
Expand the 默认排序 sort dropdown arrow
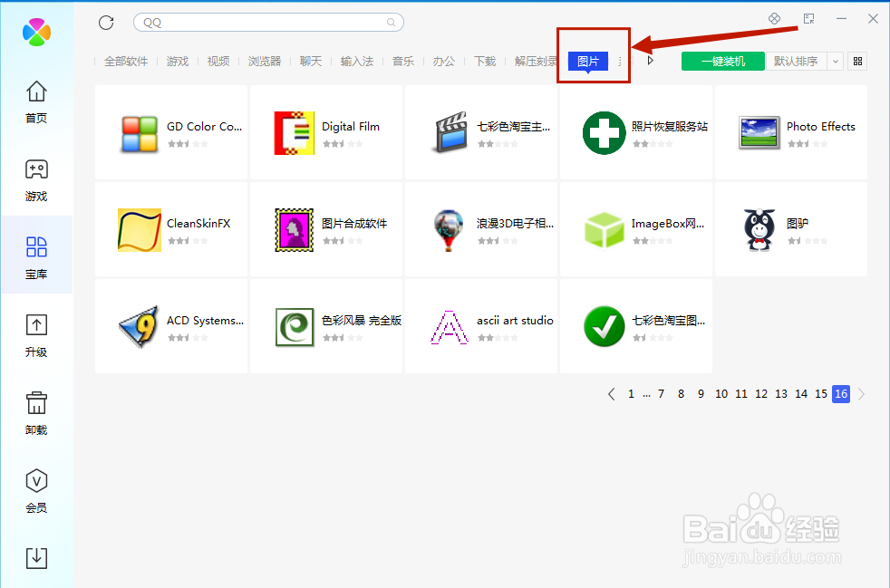click(x=835, y=62)
